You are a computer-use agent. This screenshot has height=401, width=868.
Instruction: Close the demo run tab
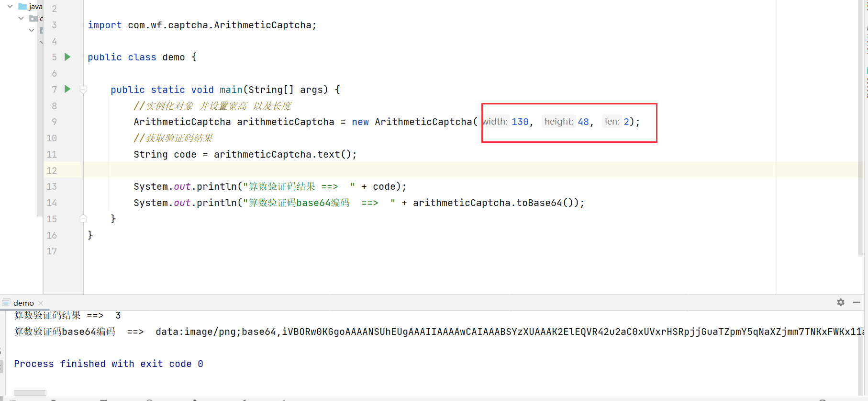(41, 303)
